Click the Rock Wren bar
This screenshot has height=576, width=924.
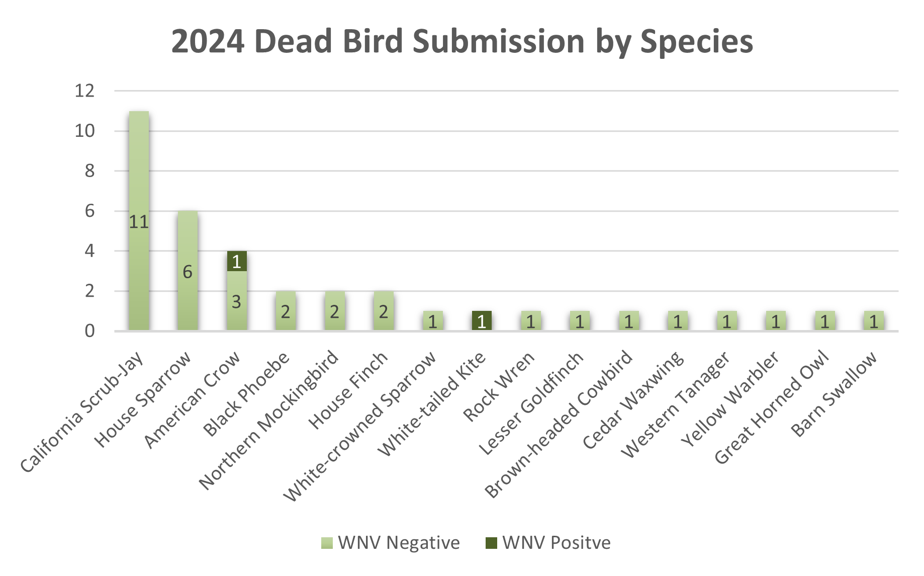530,321
